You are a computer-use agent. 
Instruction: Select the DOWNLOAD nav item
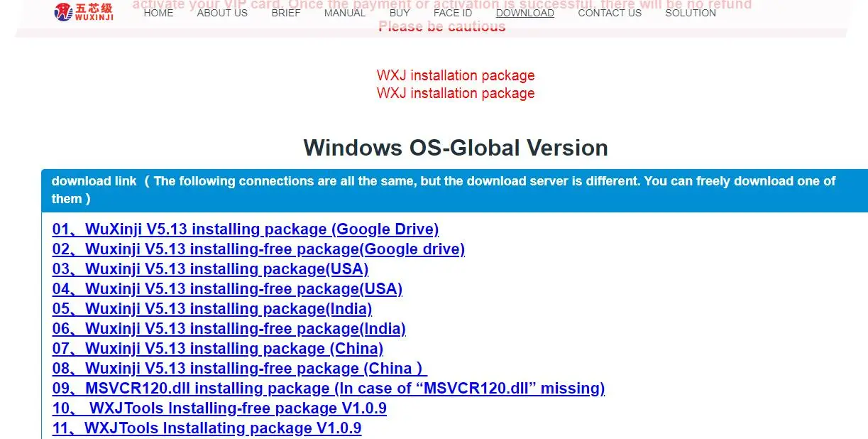click(x=525, y=13)
